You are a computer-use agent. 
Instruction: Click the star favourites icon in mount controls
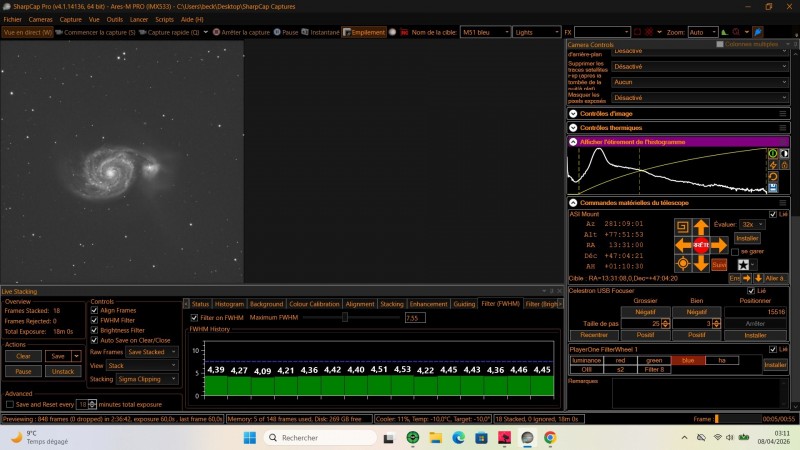743,264
